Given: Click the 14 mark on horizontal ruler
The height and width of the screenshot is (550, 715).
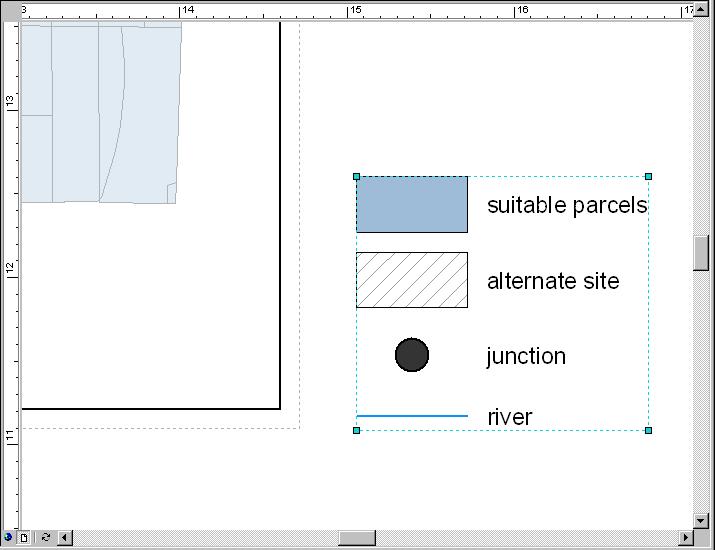Looking at the screenshot, I should coord(188,9).
